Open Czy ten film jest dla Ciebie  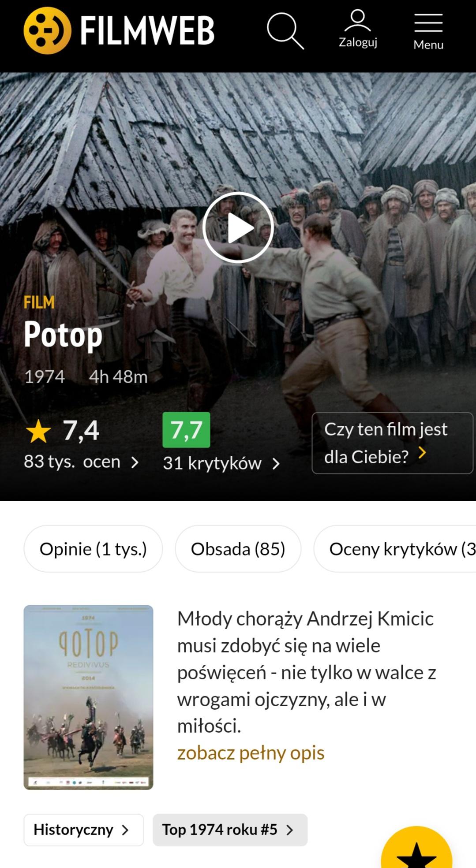coord(392,443)
